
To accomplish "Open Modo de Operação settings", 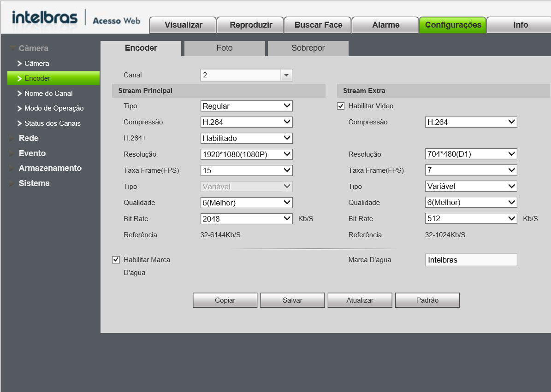I will (54, 108).
